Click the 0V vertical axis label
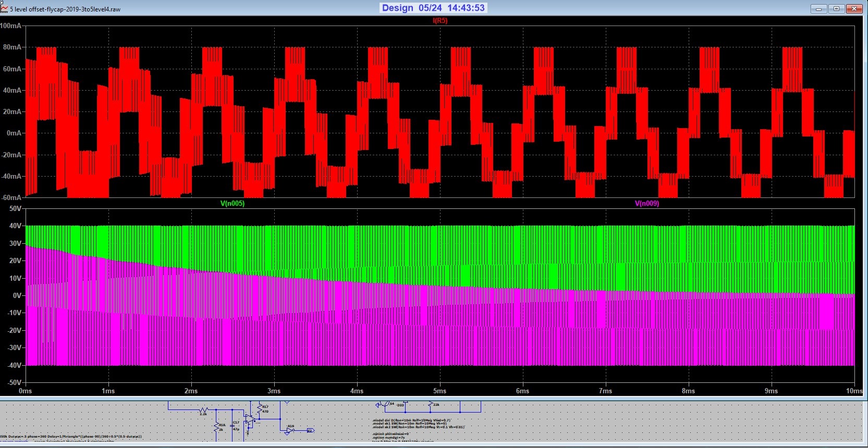This screenshot has width=868, height=448. [17, 295]
